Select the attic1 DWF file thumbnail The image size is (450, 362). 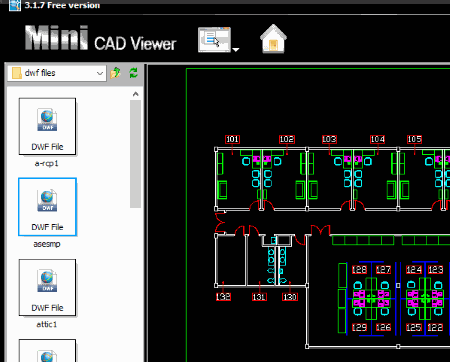click(x=47, y=287)
